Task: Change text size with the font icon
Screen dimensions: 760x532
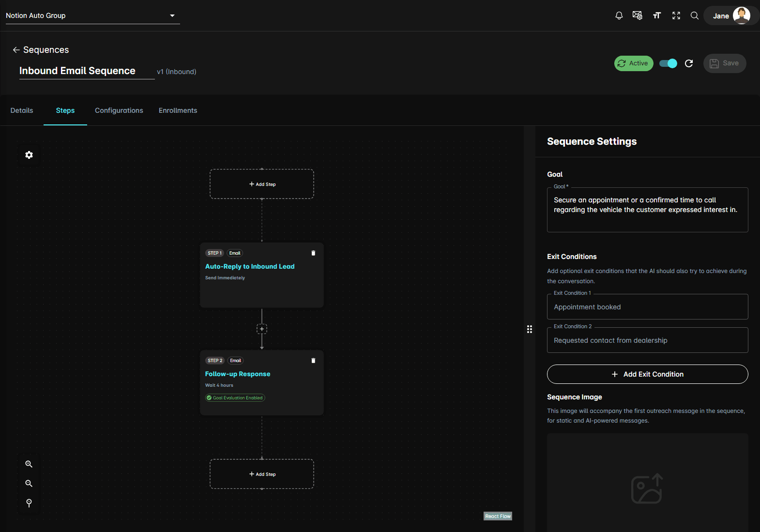Action: click(657, 15)
